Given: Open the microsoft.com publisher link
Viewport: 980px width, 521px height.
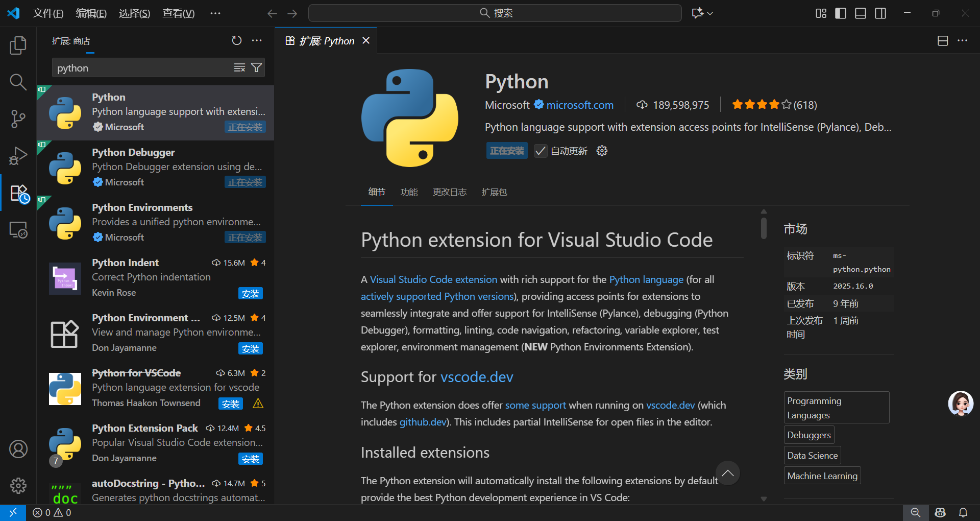Looking at the screenshot, I should tap(580, 105).
